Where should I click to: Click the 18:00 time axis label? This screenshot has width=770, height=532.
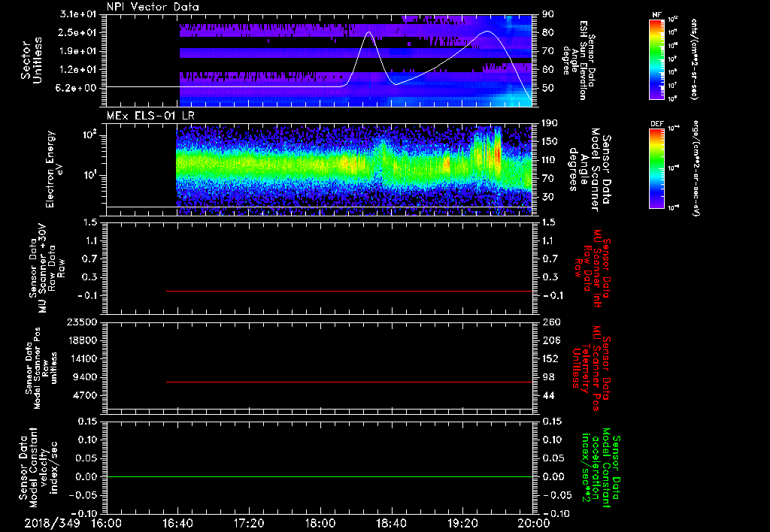pyautogui.click(x=320, y=523)
